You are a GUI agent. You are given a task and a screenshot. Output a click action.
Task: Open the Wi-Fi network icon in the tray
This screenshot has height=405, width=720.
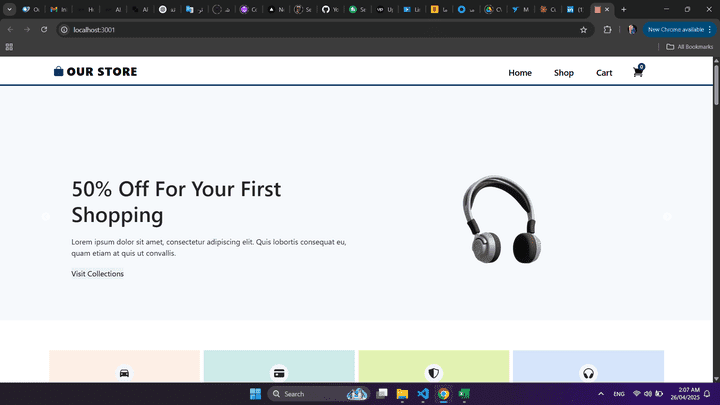tap(636, 394)
